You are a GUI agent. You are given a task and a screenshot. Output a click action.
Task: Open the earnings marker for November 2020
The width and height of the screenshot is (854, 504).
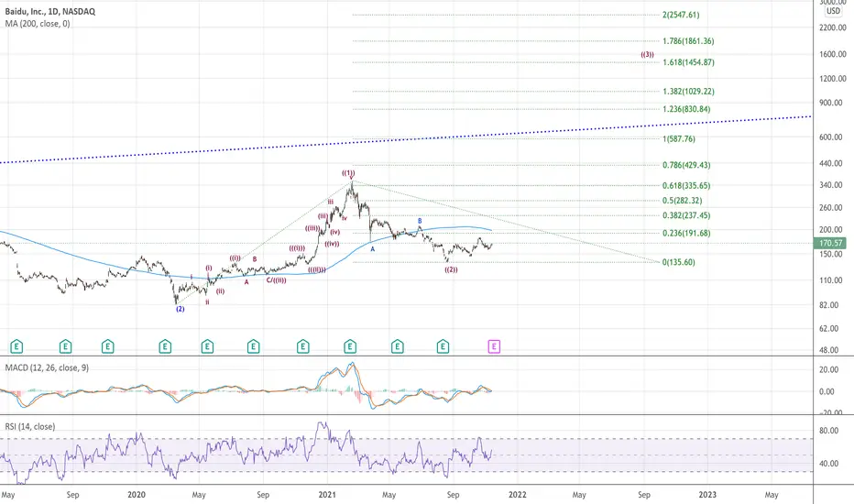pyautogui.click(x=302, y=346)
